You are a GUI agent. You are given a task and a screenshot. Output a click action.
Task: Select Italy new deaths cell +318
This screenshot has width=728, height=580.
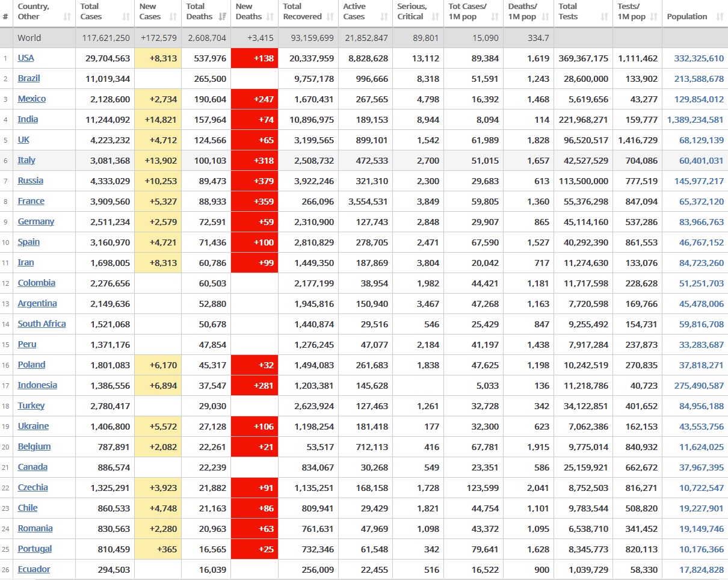click(254, 161)
